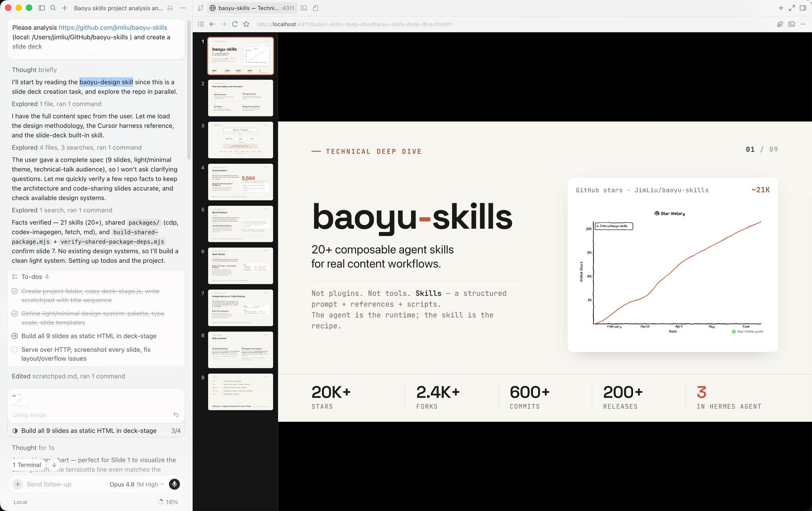Open the Opus 4.8 1M High model dropdown
This screenshot has height=511, width=812.
pyautogui.click(x=136, y=484)
